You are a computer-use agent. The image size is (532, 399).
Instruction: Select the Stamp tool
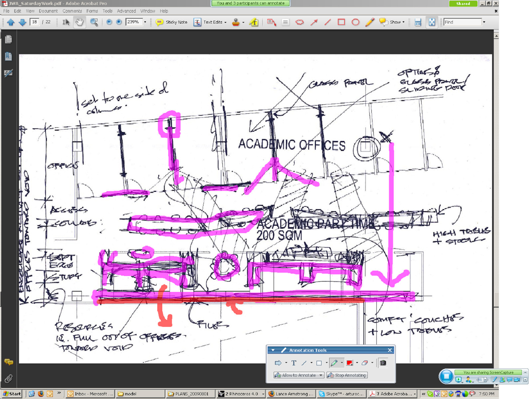click(236, 22)
